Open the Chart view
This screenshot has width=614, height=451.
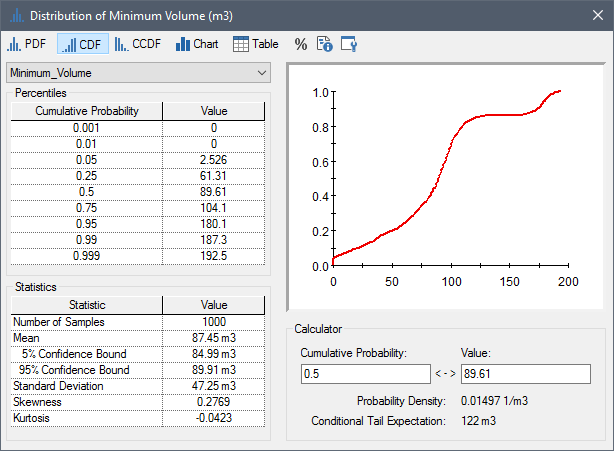click(197, 44)
